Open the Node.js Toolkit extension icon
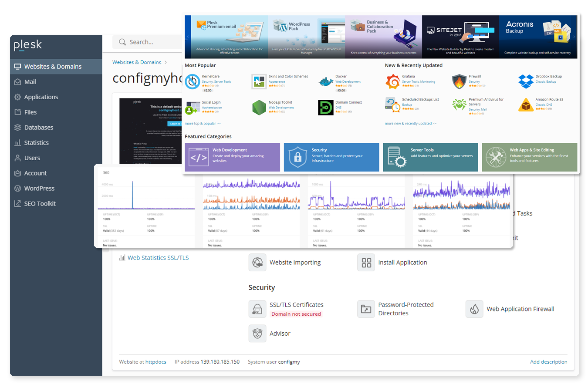Viewport: 588px width, 388px height. coord(259,107)
